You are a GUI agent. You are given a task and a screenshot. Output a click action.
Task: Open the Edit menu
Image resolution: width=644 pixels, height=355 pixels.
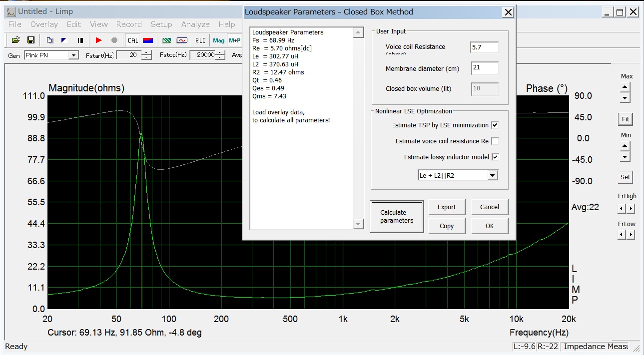point(74,24)
